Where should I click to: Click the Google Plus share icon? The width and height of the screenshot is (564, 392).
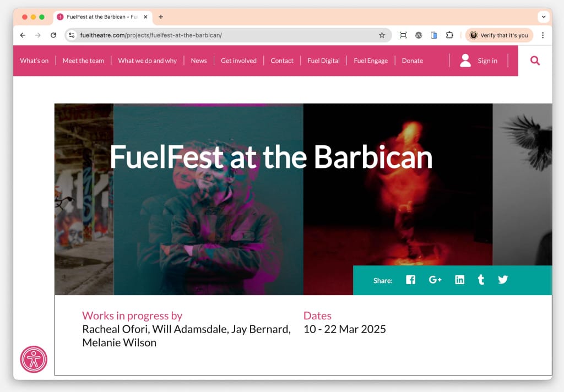point(435,280)
